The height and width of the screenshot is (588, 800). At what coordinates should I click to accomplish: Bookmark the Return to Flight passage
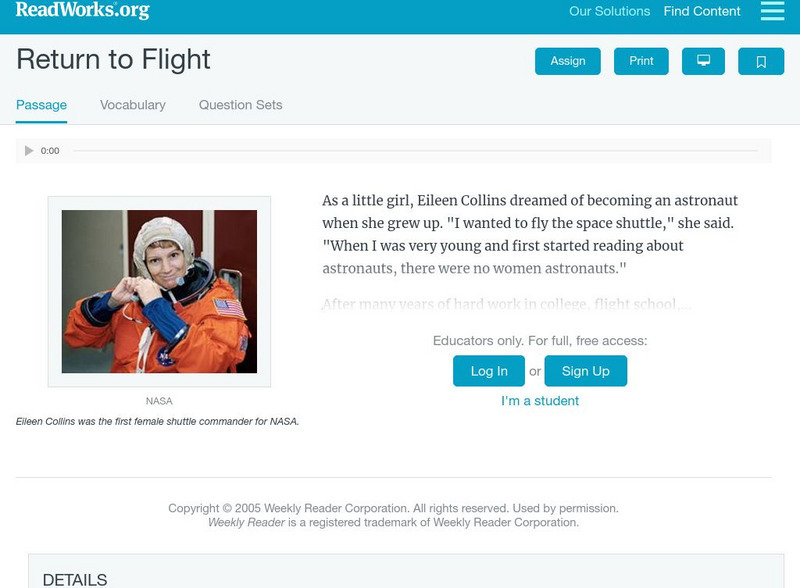tap(762, 60)
